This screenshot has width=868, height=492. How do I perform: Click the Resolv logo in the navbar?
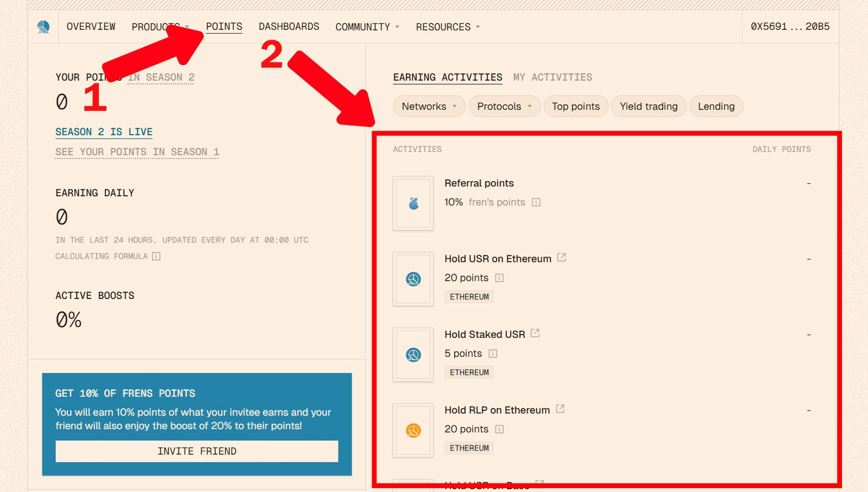click(x=43, y=27)
